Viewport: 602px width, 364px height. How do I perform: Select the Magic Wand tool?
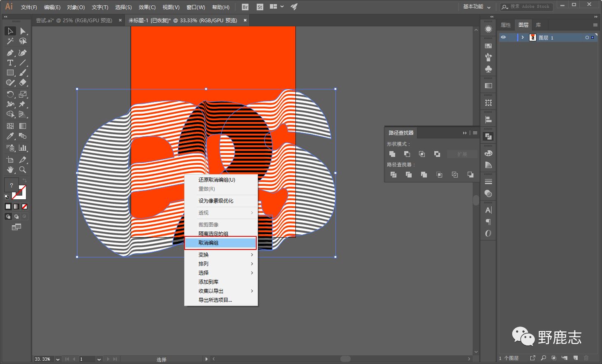pos(10,41)
